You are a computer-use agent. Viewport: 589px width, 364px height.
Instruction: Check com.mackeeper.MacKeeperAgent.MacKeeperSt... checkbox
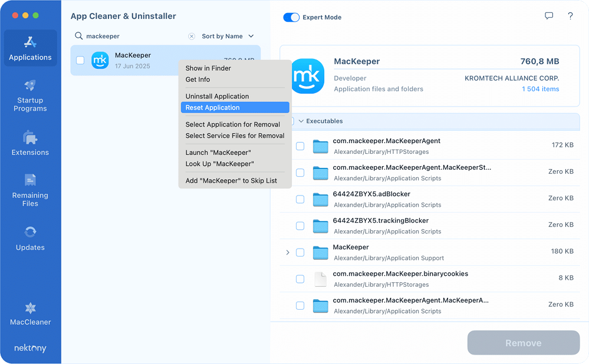coord(300,173)
